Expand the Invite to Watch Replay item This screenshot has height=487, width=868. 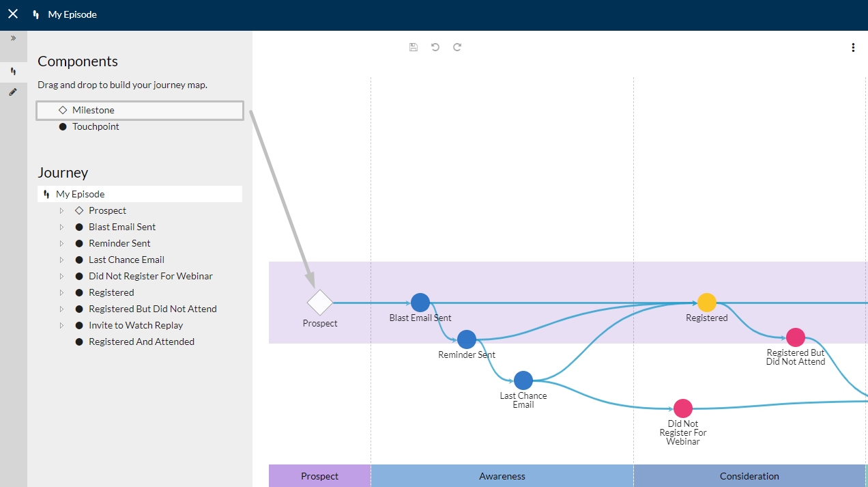(61, 325)
